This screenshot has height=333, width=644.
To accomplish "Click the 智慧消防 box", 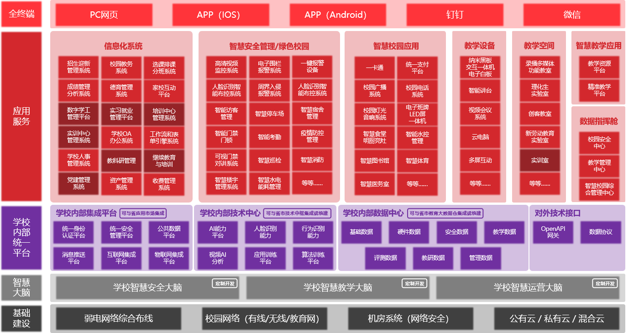I will click(x=312, y=160).
